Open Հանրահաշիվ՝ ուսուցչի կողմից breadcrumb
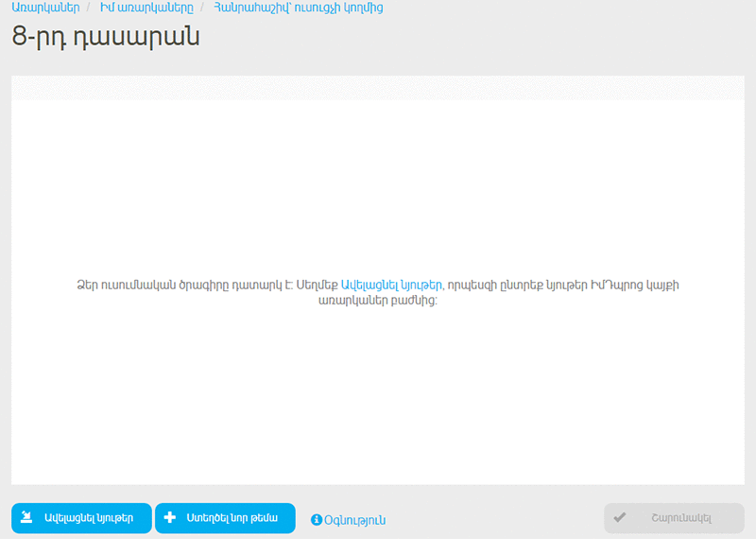This screenshot has width=756, height=555. pyautogui.click(x=299, y=8)
